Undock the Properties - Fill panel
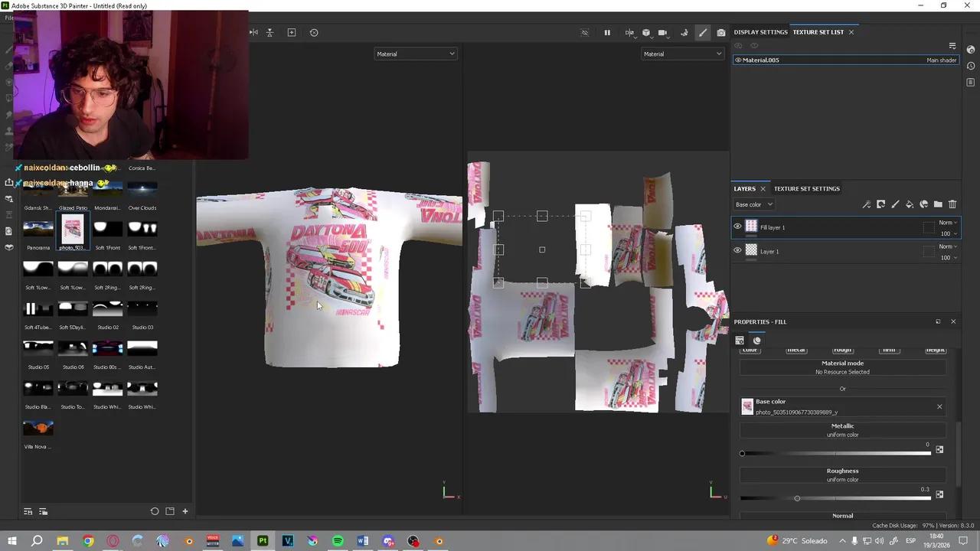Image resolution: width=980 pixels, height=551 pixels. [x=938, y=321]
